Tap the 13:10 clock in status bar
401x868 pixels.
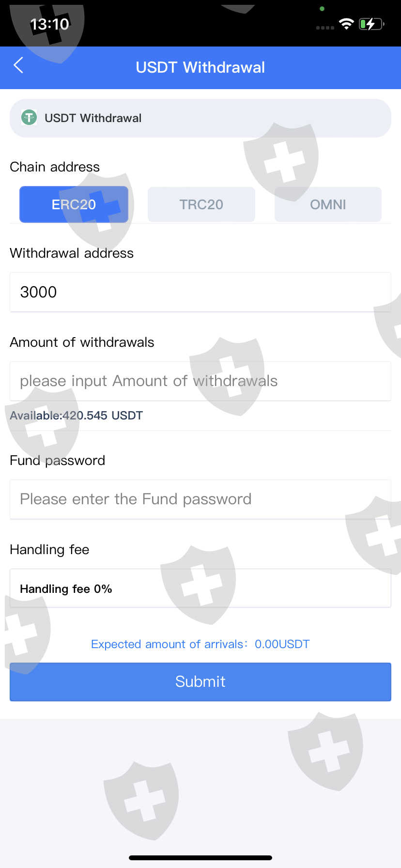(49, 24)
